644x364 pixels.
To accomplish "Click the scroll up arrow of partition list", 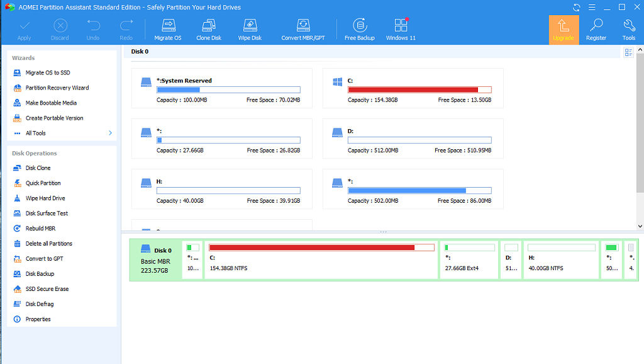I will pos(640,50).
